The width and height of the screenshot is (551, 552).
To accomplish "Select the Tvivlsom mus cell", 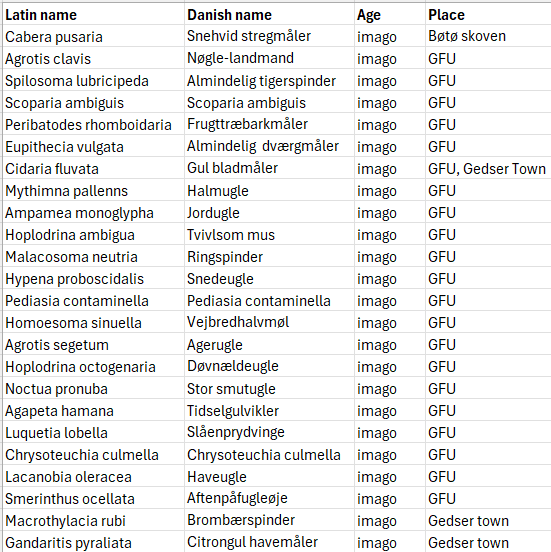I will 269,234.
